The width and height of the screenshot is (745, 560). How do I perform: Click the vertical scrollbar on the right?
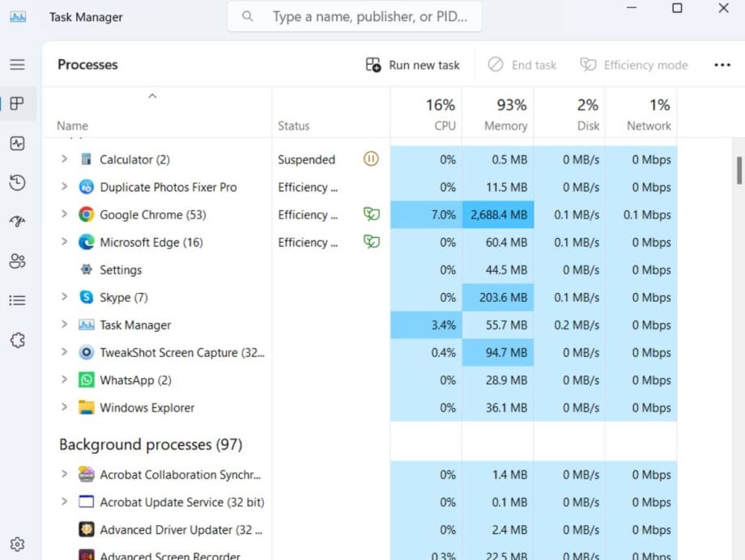point(738,170)
